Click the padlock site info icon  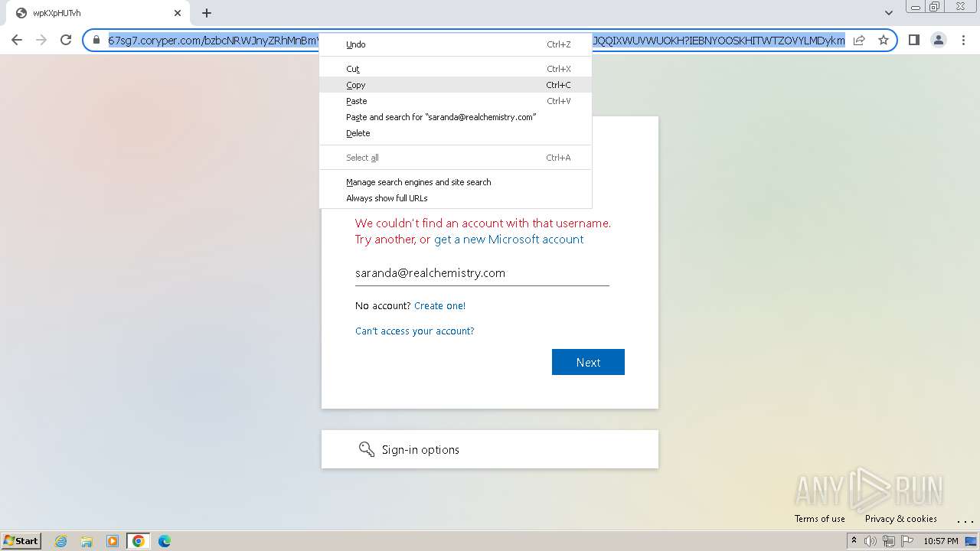click(96, 40)
